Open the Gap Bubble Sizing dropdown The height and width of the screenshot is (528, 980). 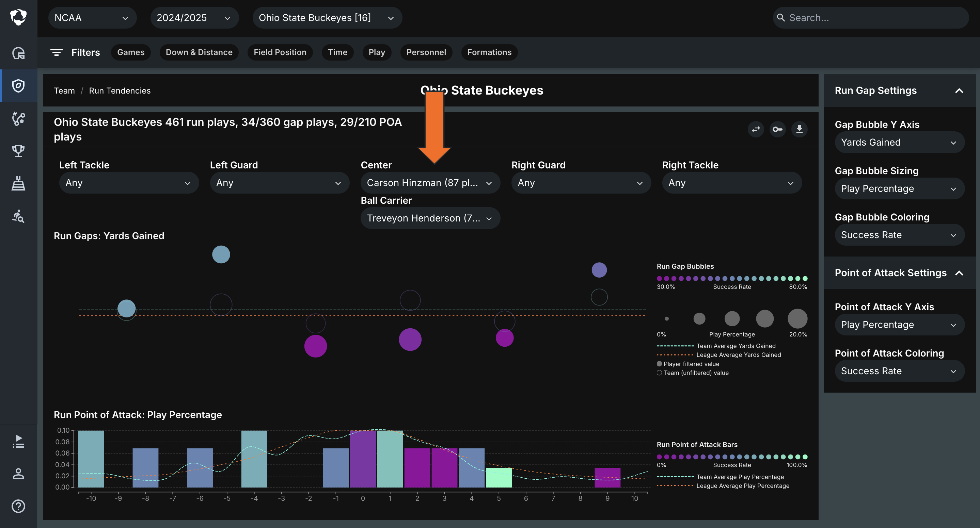(x=899, y=188)
